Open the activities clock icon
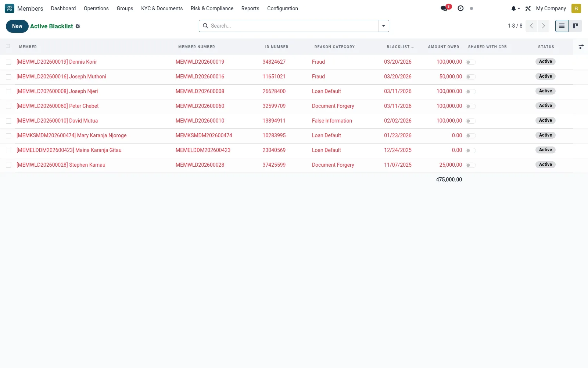Screen dimensions: 588x368 (x=460, y=8)
